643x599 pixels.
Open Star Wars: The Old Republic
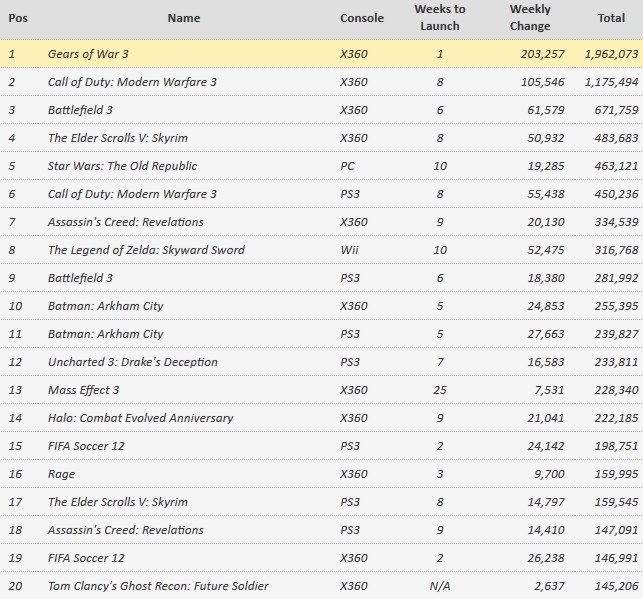[x=122, y=166]
